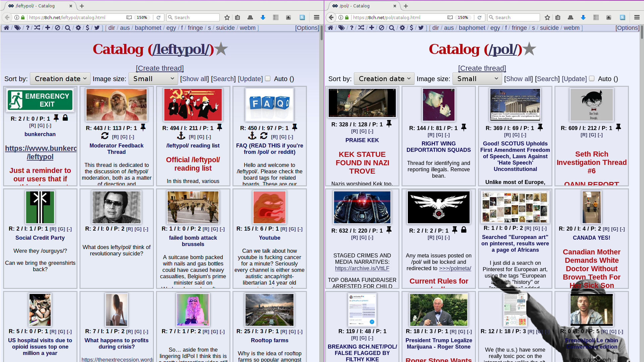Click Create thread link on /pol/ catalog

tap(482, 68)
